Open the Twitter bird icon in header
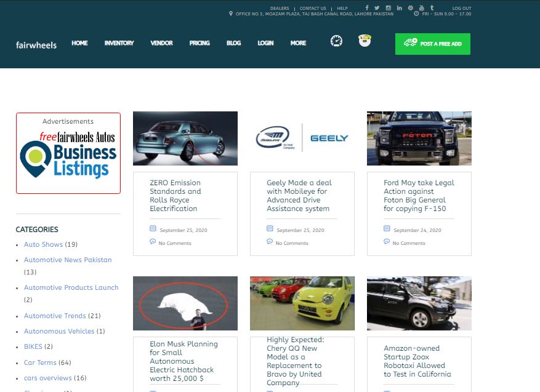 [377, 7]
